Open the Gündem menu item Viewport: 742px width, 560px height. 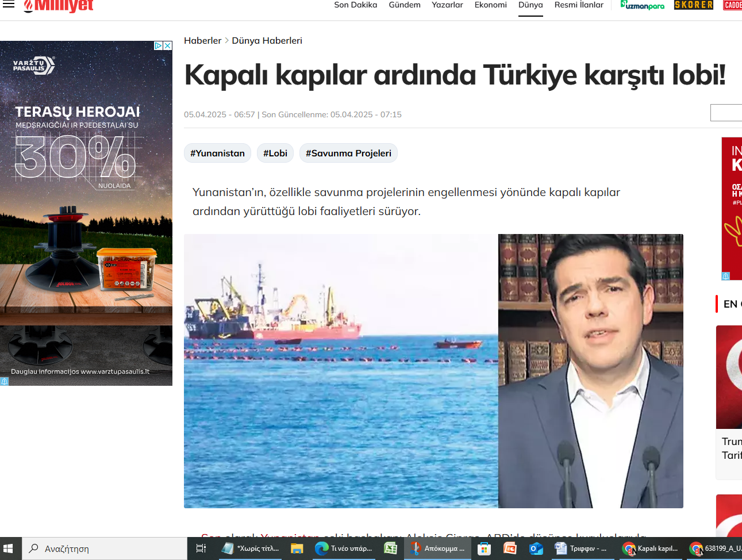(405, 5)
